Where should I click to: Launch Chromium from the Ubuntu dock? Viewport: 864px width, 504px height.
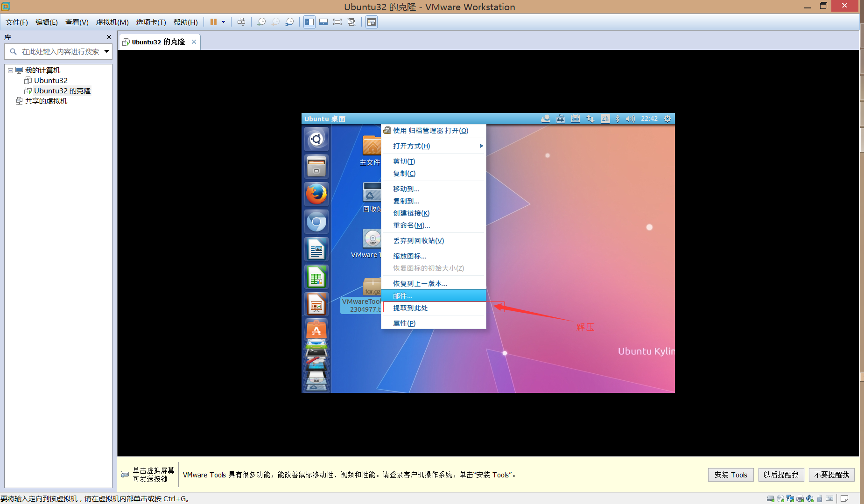pos(316,222)
